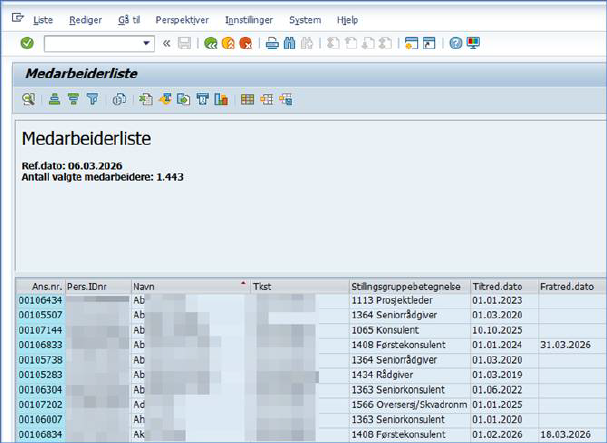Click the yellow Exit icon

[228, 43]
